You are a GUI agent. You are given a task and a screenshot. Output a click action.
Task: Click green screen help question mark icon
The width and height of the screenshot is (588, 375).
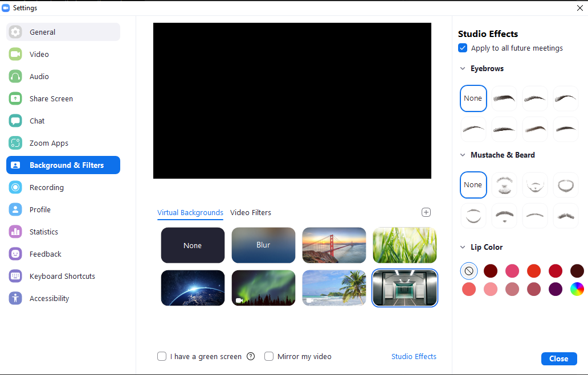[251, 356]
